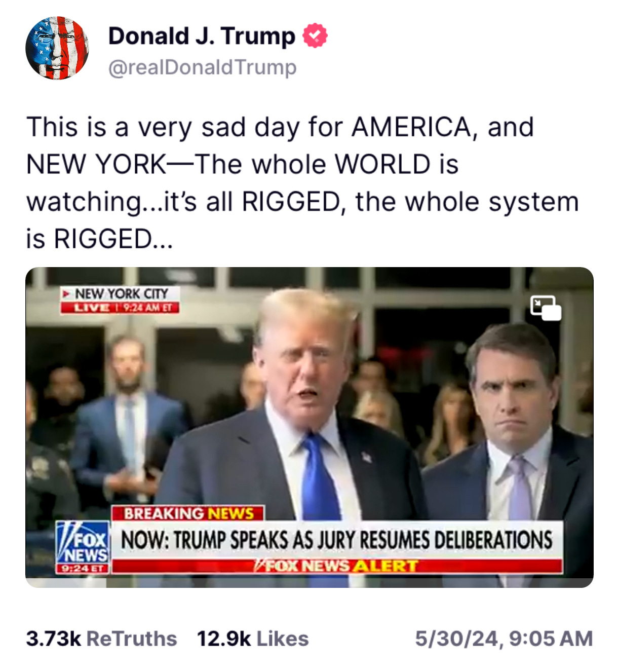Click the red verified checkmark badge
618x672 pixels.
coord(315,36)
